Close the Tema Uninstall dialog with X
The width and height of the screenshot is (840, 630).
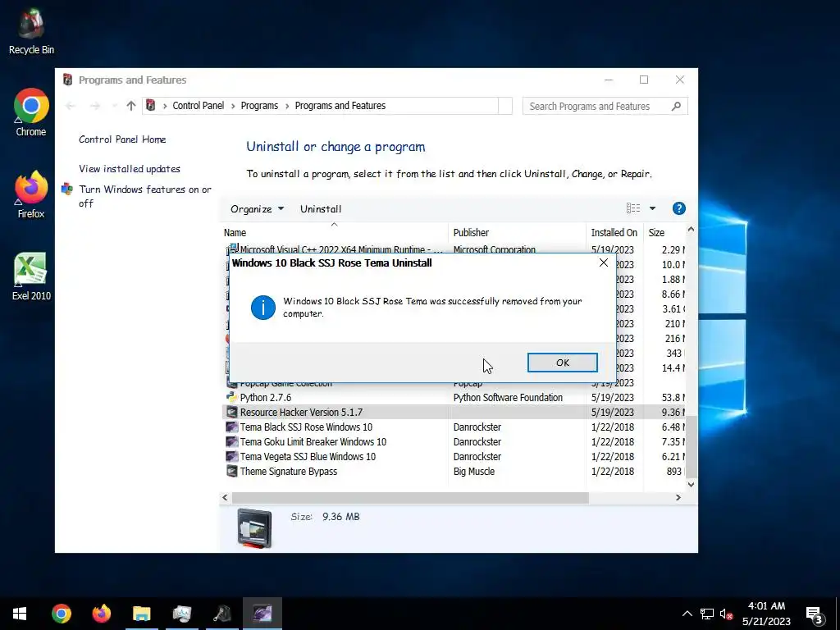click(603, 262)
